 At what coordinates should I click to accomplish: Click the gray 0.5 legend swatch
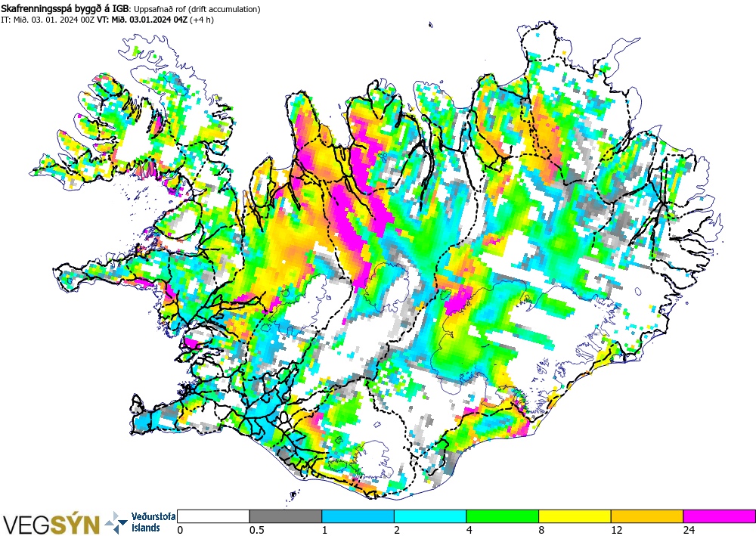(286, 516)
